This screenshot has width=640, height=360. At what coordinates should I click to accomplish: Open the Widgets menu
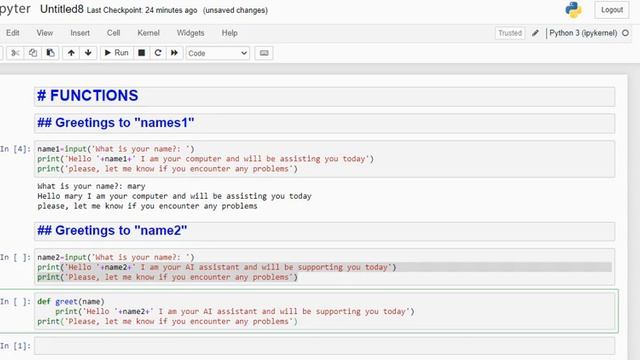tap(190, 33)
